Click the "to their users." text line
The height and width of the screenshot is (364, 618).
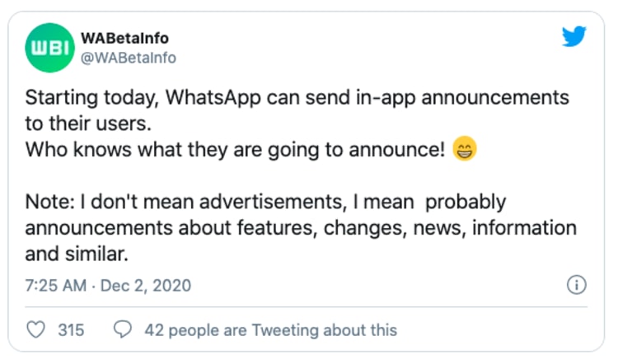pos(78,124)
